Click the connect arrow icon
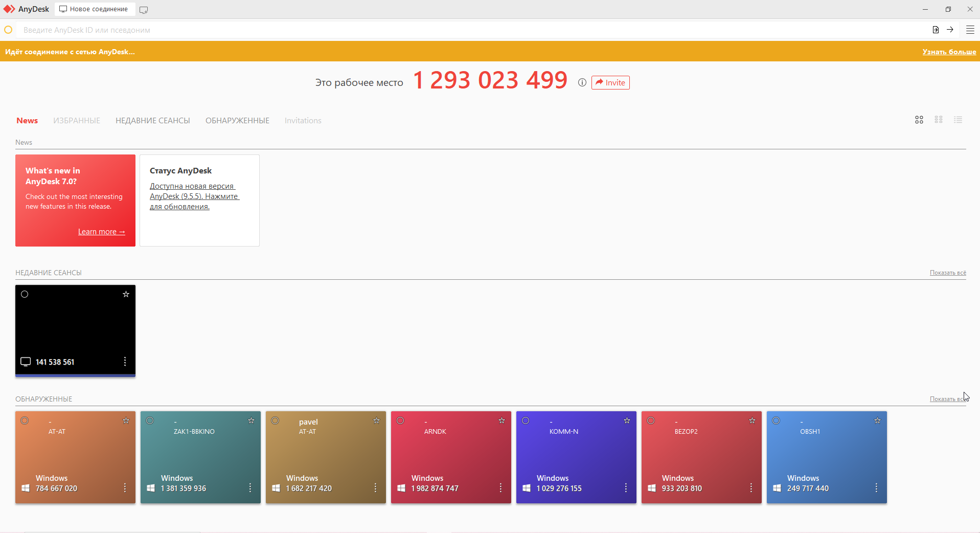The width and height of the screenshot is (980, 533). tap(950, 30)
